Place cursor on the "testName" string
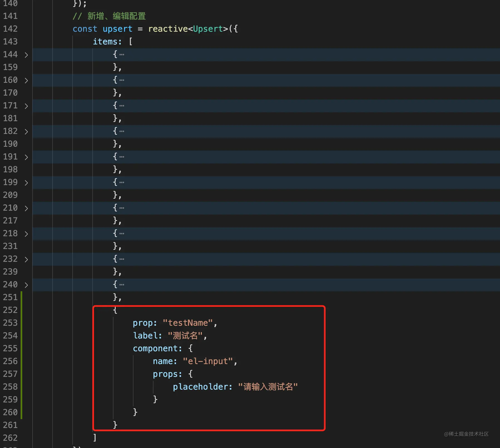The width and height of the screenshot is (500, 448). [188, 323]
